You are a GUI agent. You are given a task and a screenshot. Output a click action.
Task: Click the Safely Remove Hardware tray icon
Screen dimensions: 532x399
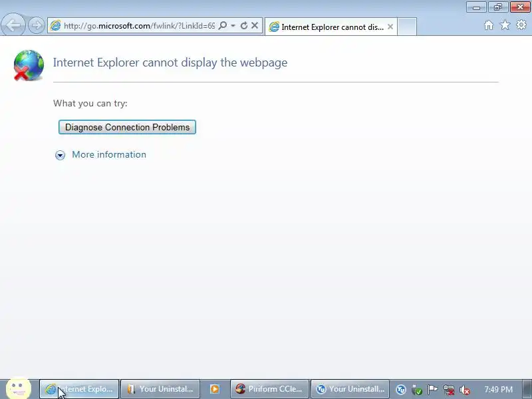(x=417, y=390)
